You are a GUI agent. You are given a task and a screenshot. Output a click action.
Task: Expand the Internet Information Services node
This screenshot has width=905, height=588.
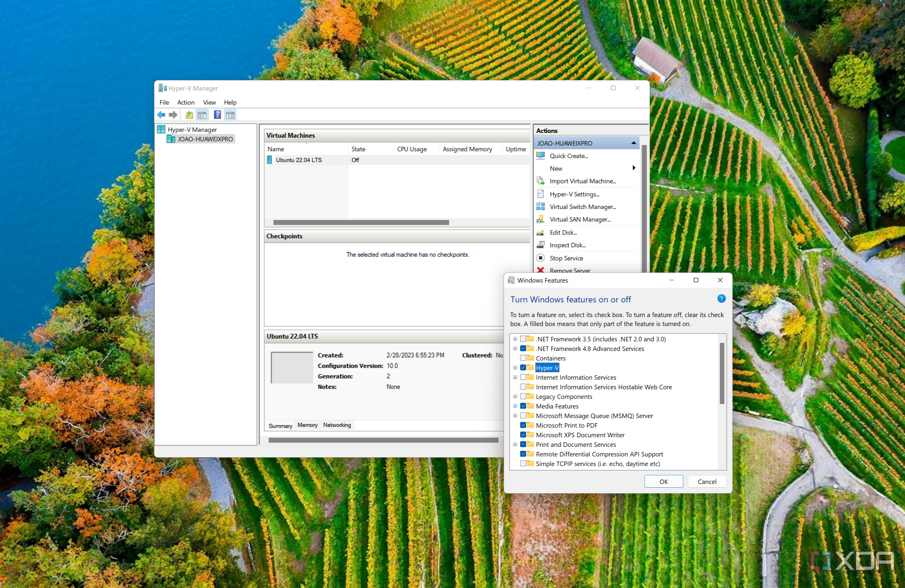[515, 377]
